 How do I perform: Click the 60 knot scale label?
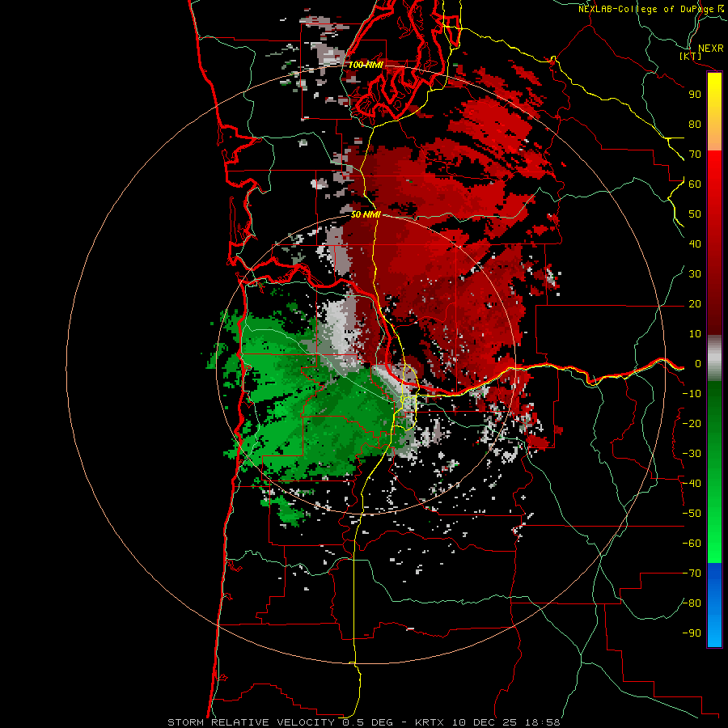(x=695, y=184)
